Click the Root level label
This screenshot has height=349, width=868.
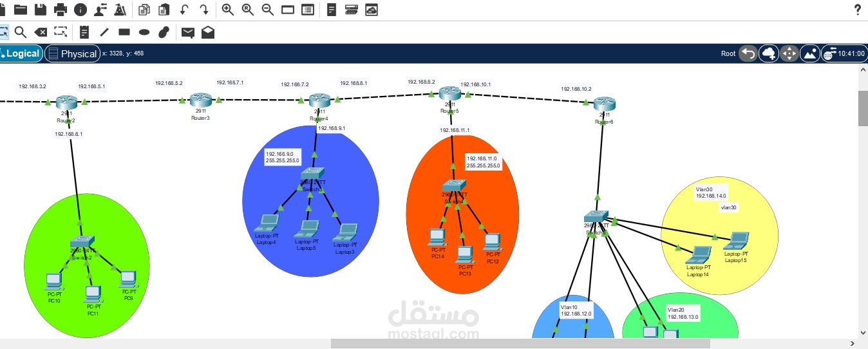click(x=728, y=53)
